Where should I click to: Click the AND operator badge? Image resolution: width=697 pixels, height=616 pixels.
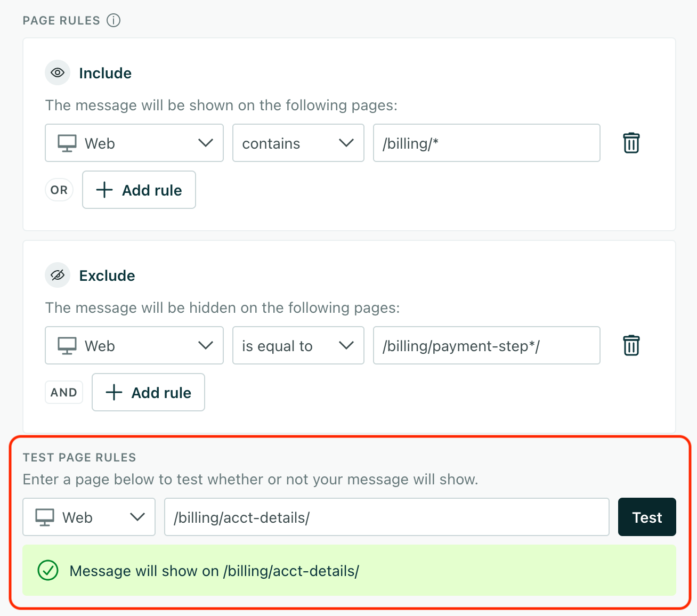tap(64, 392)
